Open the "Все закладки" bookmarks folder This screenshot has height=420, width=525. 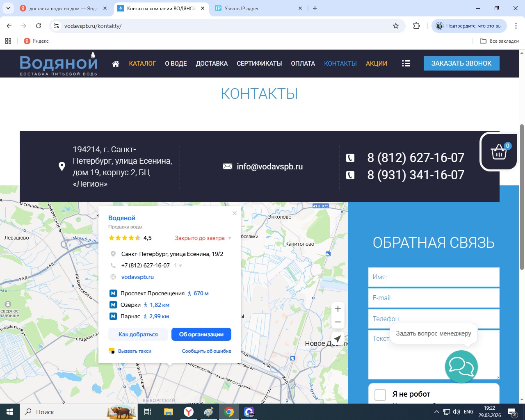tap(499, 41)
